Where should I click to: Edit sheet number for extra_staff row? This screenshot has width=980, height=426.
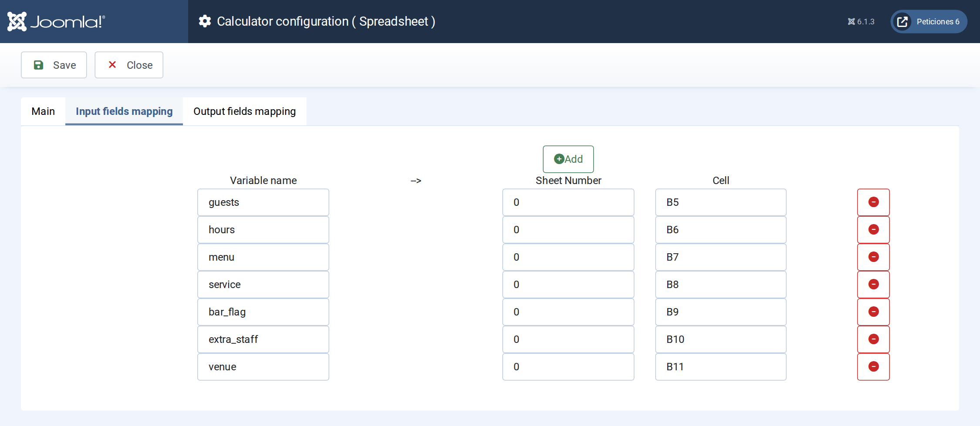tap(568, 339)
